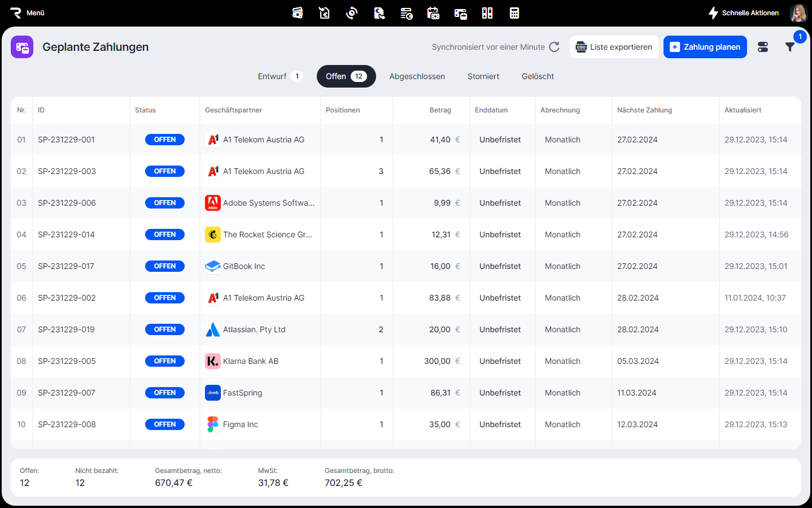Screen dimensions: 812x508
Task: Go to the Storniert tab
Action: tap(483, 76)
